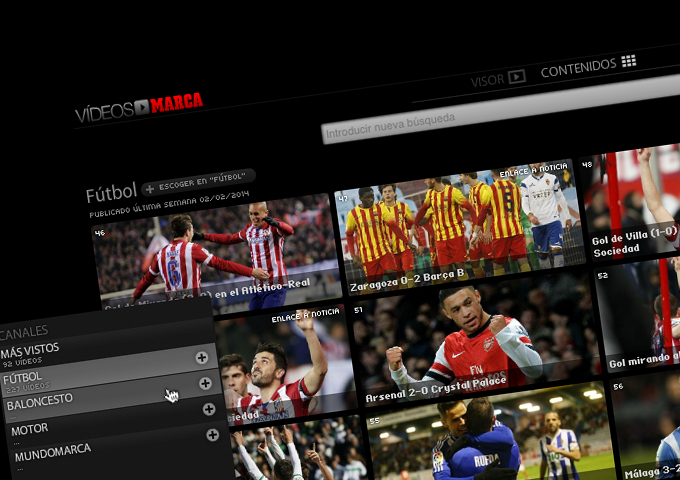Click the Canales panel header

coord(24,333)
